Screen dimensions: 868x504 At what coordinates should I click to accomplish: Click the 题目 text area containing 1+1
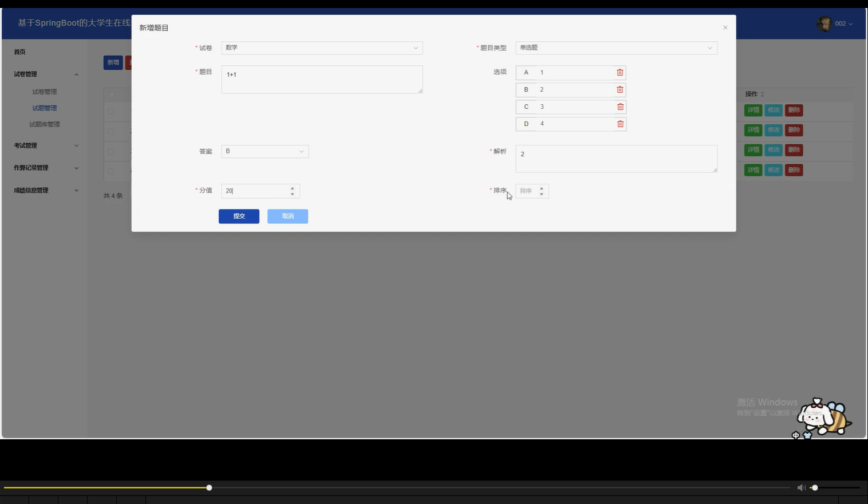point(322,80)
